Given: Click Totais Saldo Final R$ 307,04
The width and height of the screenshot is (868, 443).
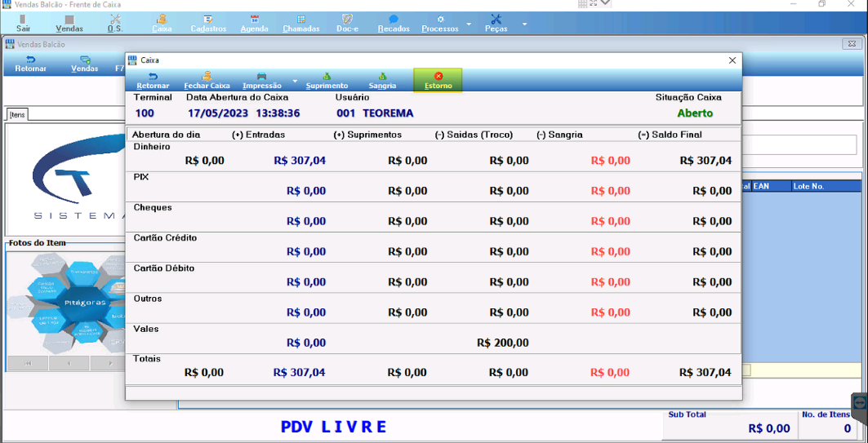Looking at the screenshot, I should click(x=706, y=372).
